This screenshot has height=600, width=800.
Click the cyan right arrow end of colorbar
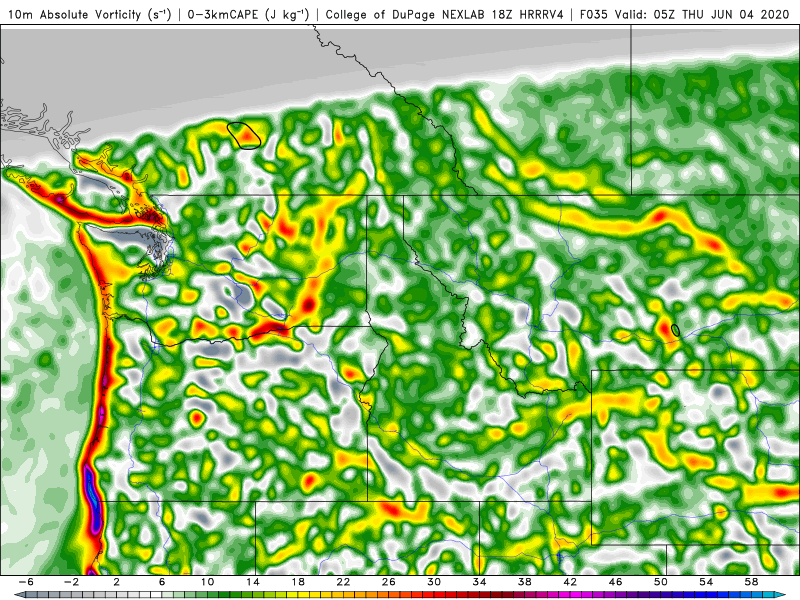pos(782,595)
